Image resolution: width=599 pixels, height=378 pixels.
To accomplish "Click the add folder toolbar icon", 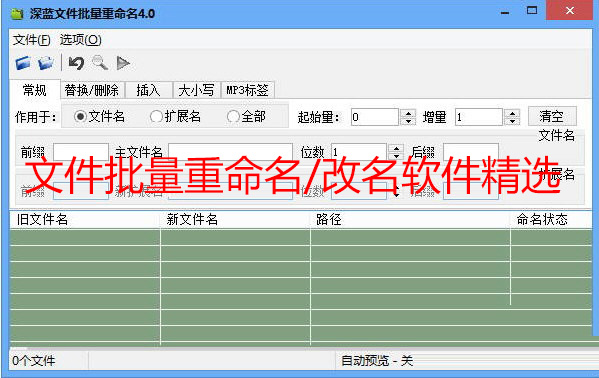I will 46,63.
